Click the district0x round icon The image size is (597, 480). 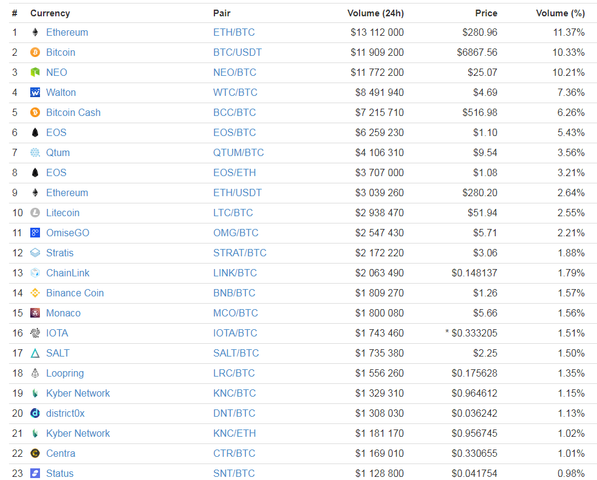point(35,413)
